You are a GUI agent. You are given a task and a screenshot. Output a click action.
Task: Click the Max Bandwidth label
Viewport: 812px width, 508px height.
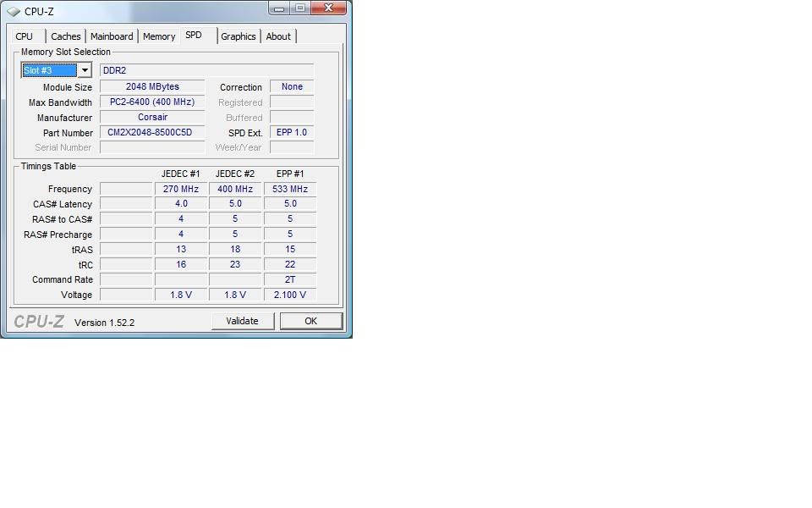60,102
